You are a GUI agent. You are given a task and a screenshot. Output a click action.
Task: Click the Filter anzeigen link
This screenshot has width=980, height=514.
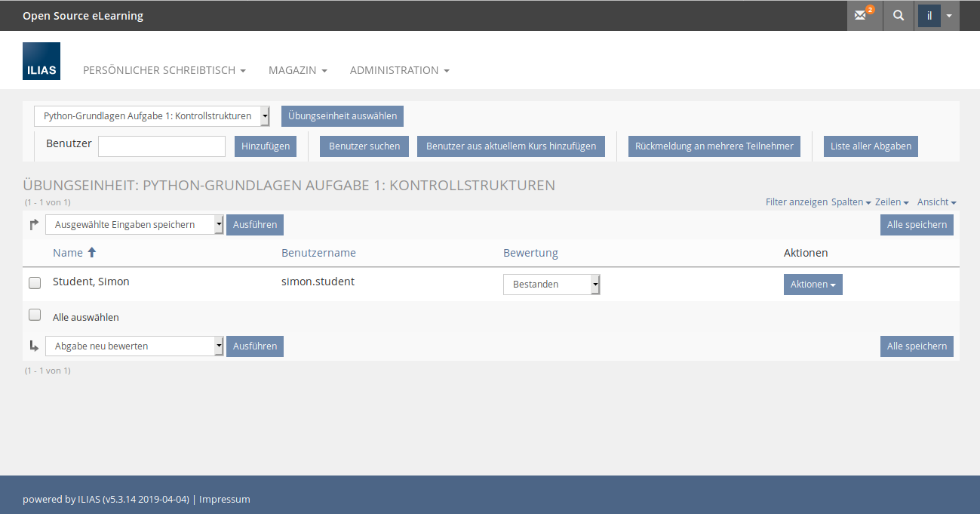[x=796, y=202]
